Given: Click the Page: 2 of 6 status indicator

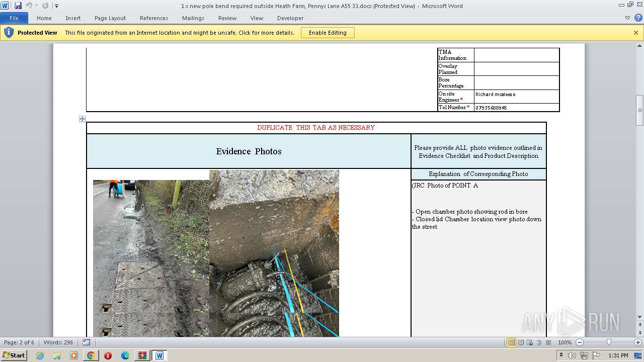Looking at the screenshot, I should click(x=19, y=342).
